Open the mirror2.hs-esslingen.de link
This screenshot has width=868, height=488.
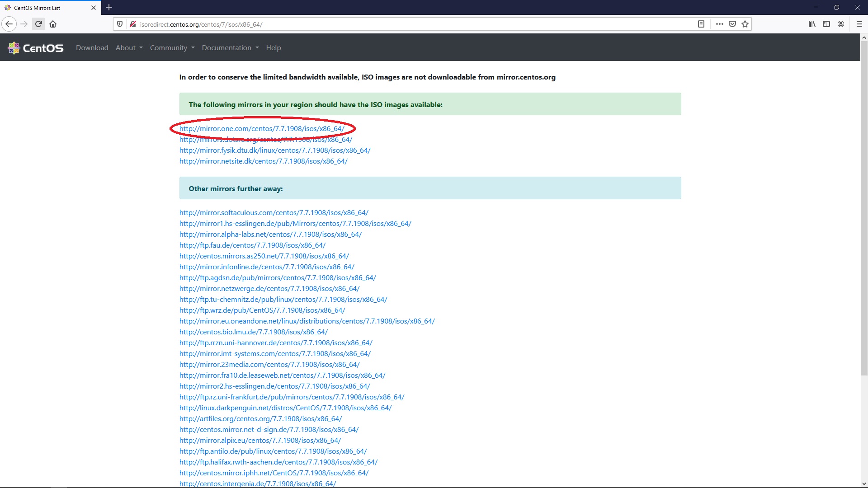pos(274,386)
